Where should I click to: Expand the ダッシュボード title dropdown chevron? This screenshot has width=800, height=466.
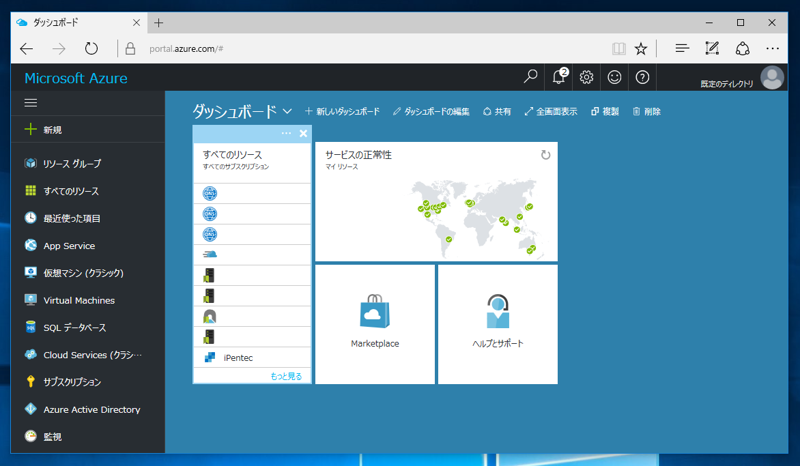pos(287,111)
